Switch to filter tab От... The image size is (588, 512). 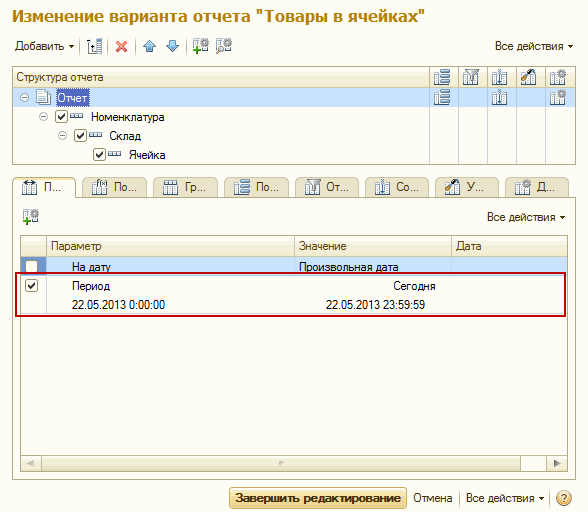pyautogui.click(x=327, y=187)
